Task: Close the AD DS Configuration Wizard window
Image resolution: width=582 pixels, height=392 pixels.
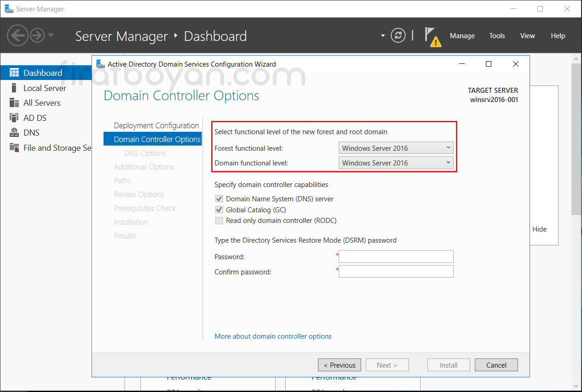Action: (x=516, y=64)
